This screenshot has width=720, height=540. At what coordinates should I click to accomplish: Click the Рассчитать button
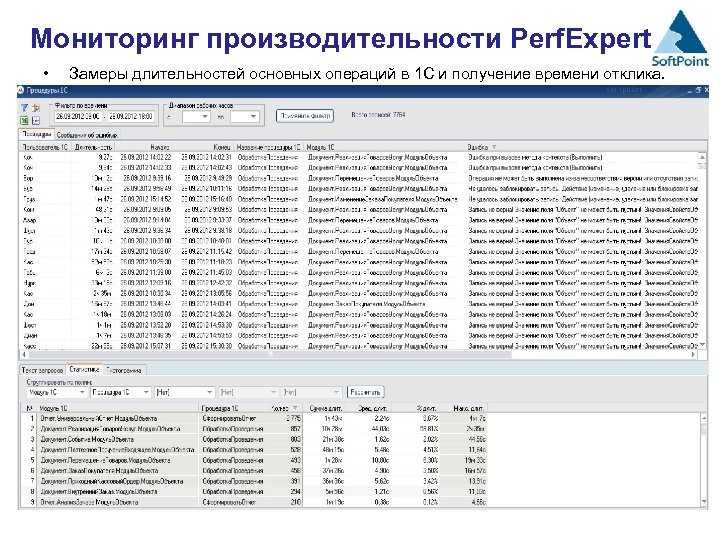pos(365,392)
